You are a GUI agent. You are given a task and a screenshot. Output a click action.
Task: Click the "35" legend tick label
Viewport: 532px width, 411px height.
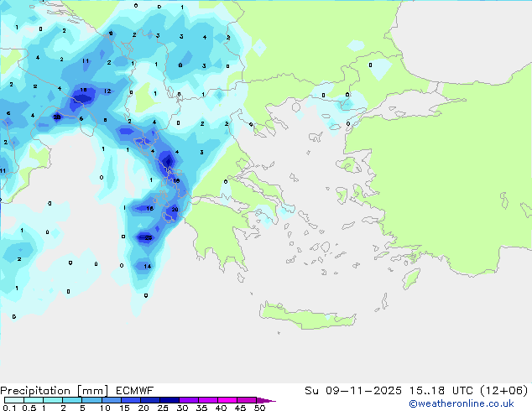pyautogui.click(x=201, y=408)
